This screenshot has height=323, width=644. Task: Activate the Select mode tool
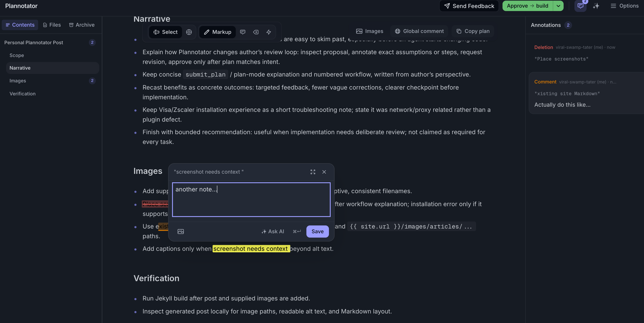[166, 32]
